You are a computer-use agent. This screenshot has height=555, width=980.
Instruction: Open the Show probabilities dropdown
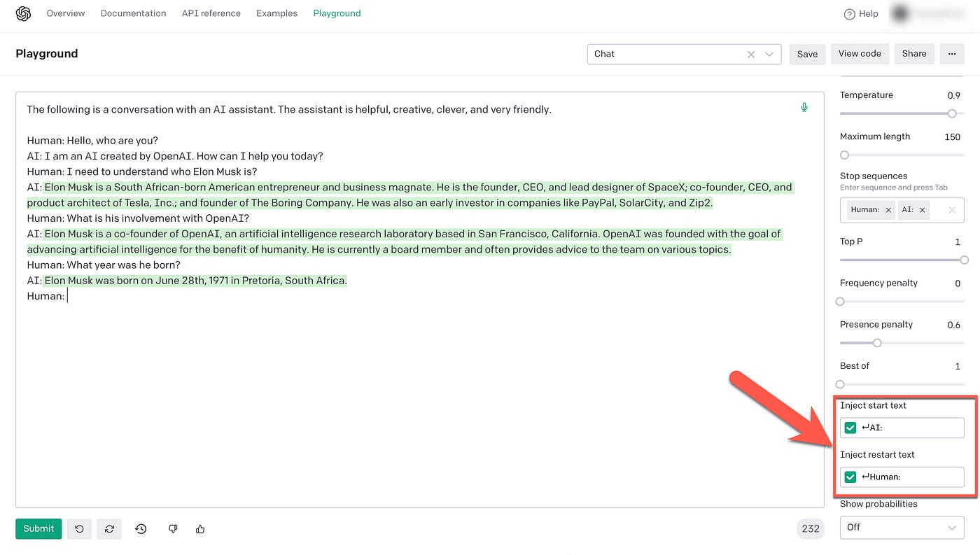(x=902, y=527)
